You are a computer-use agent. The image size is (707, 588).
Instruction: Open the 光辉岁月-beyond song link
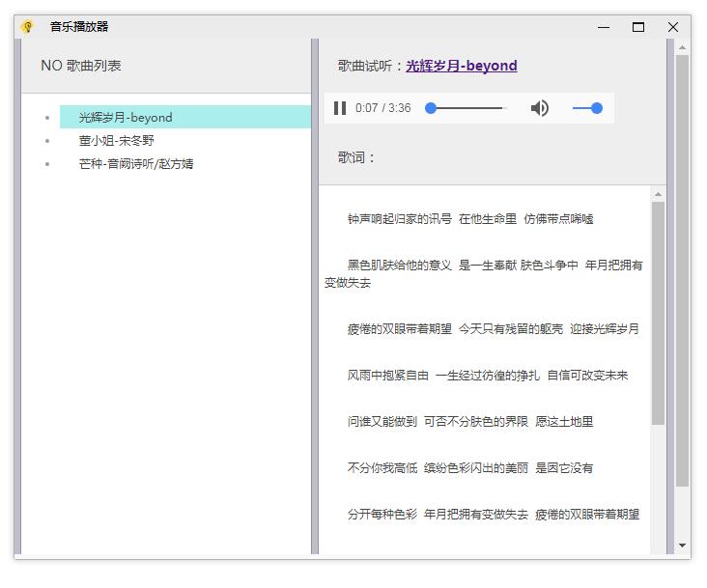462,66
